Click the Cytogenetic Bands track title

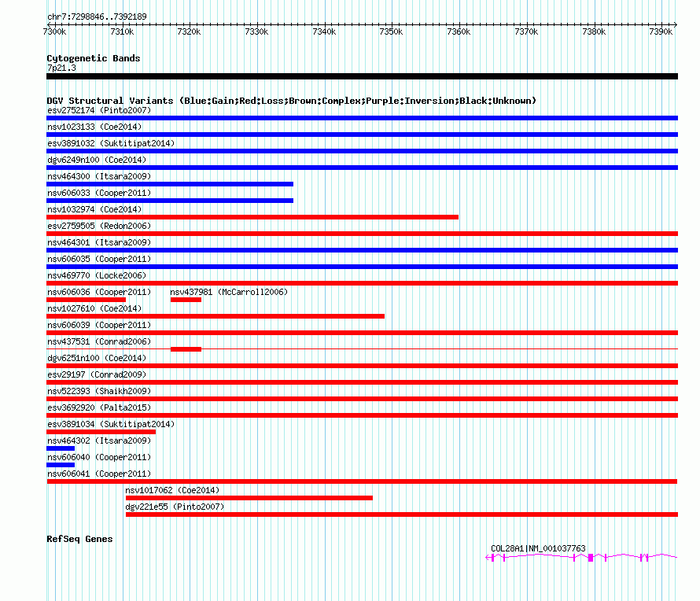(94, 58)
